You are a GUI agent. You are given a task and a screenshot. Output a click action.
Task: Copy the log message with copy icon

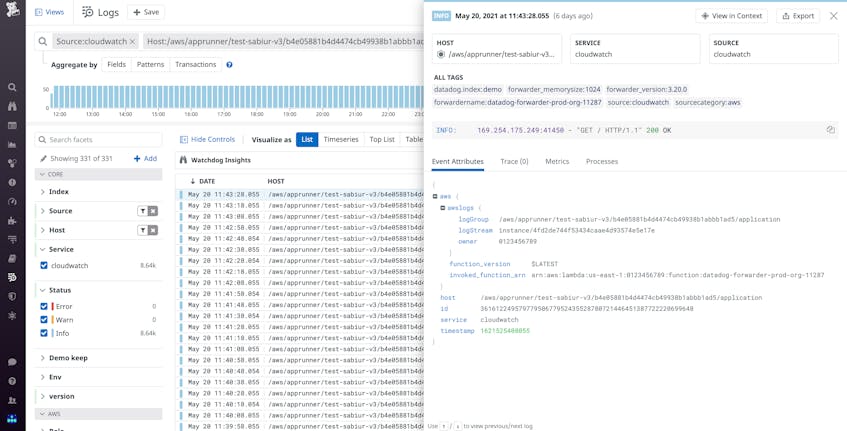831,130
